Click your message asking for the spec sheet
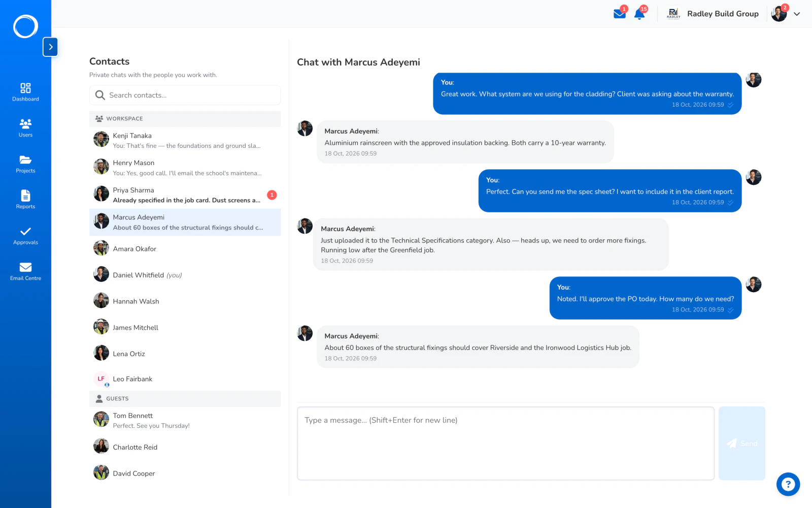This screenshot has height=508, width=812. coord(610,191)
